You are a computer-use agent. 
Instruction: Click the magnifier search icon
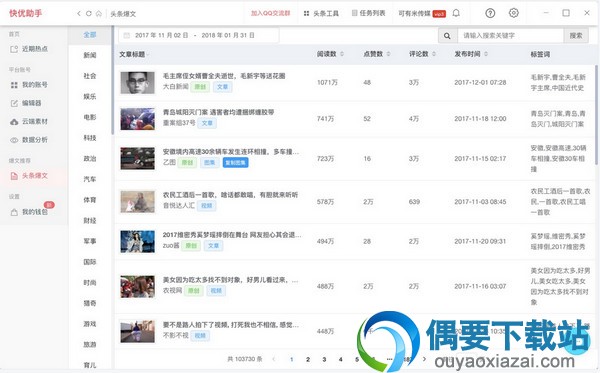[447, 36]
